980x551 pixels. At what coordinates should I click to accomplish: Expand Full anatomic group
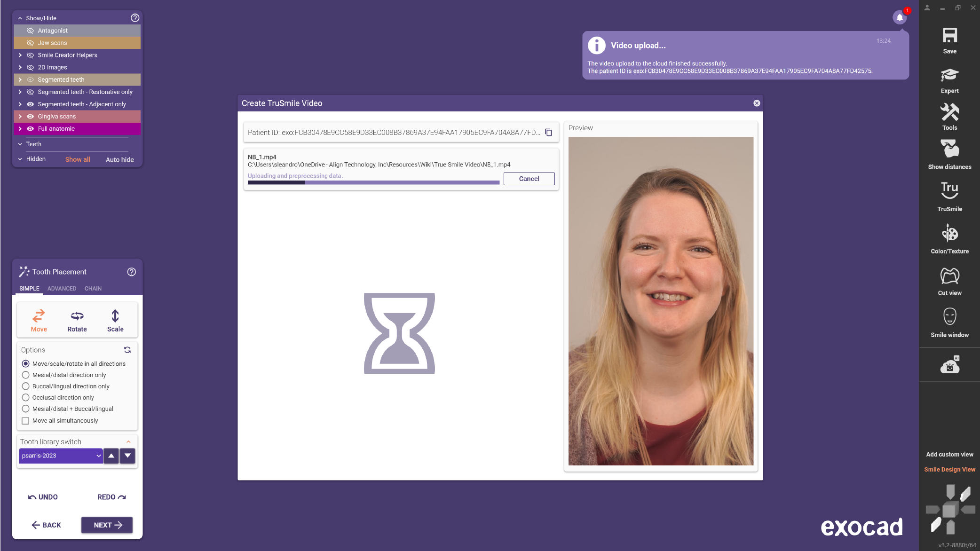(x=20, y=129)
